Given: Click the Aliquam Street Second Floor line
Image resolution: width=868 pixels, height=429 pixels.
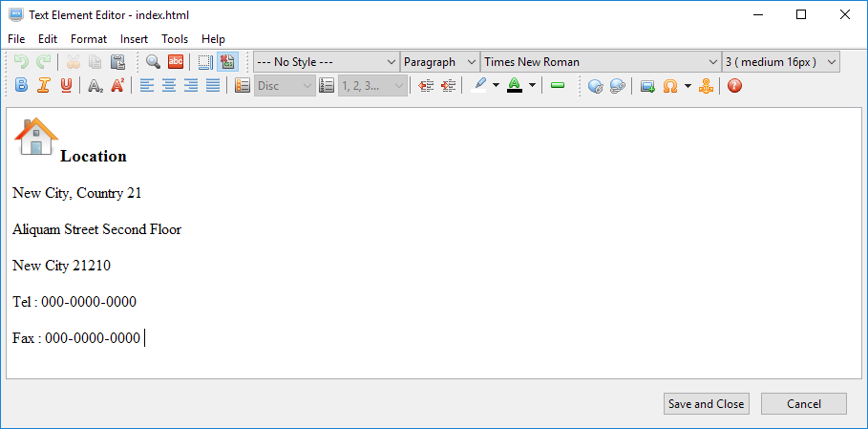Looking at the screenshot, I should pyautogui.click(x=96, y=229).
